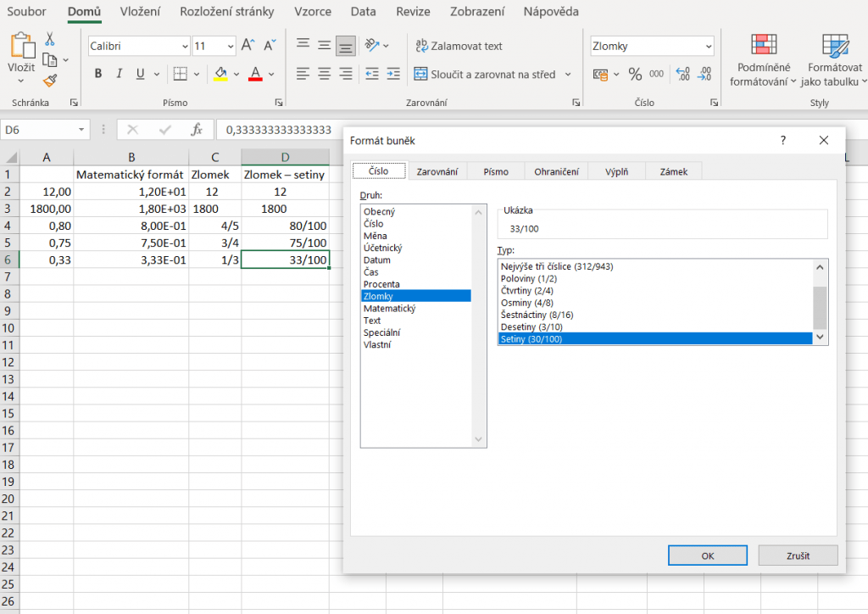Click the Zrušit button
The height and width of the screenshot is (614, 868).
(x=798, y=555)
